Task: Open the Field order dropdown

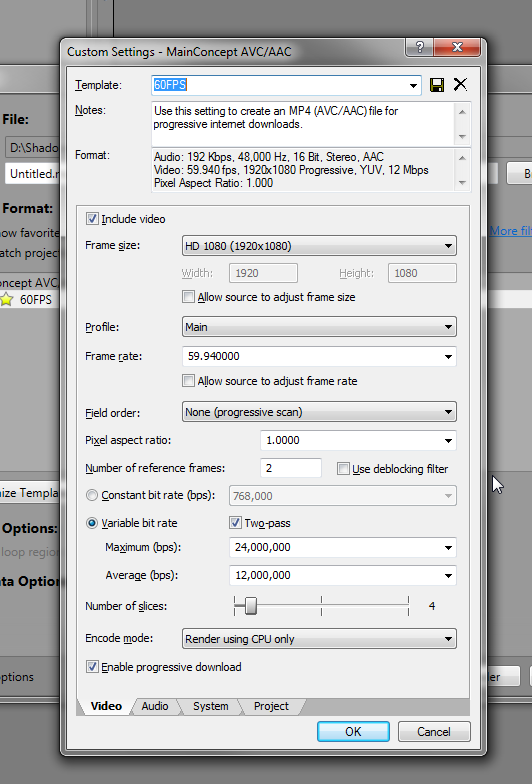Action: point(319,412)
